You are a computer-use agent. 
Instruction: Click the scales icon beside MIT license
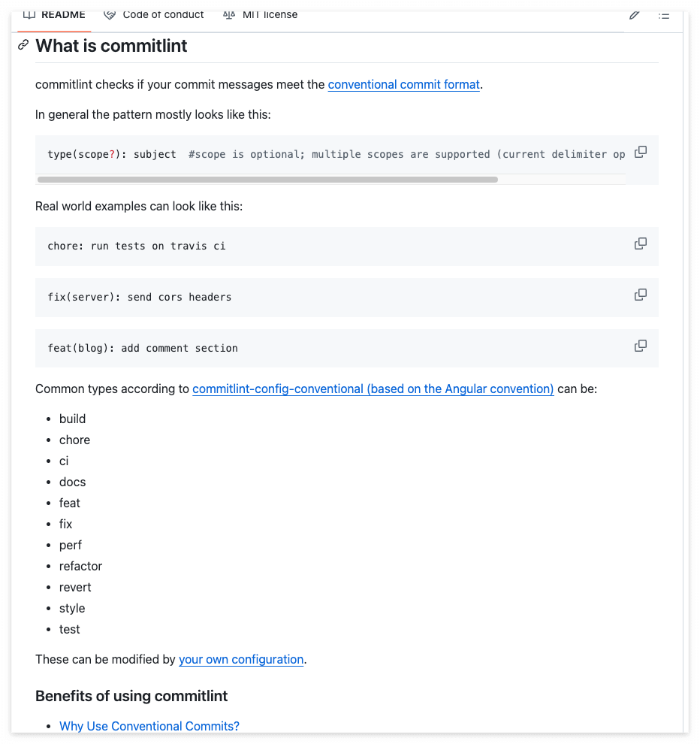[x=228, y=14]
